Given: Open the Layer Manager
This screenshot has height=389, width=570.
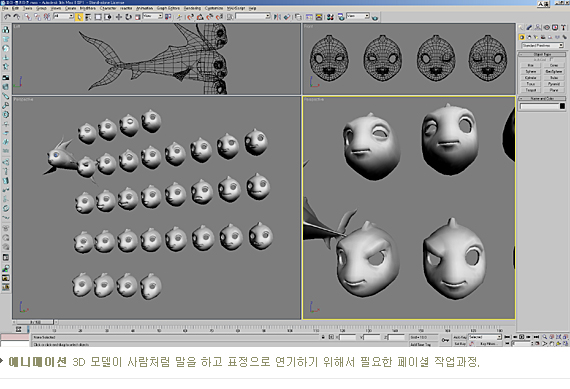Looking at the screenshot, I should click(x=298, y=17).
